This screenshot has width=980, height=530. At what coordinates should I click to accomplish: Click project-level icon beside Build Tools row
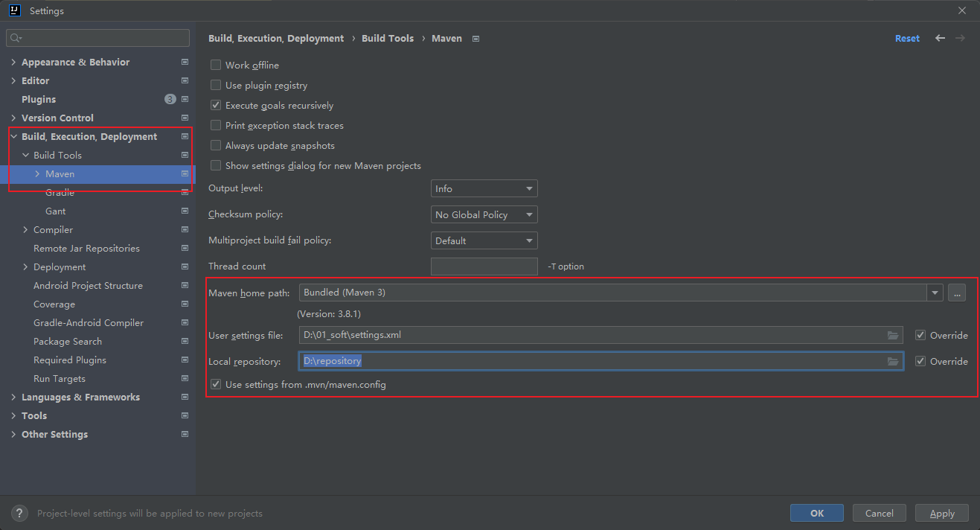pos(185,156)
